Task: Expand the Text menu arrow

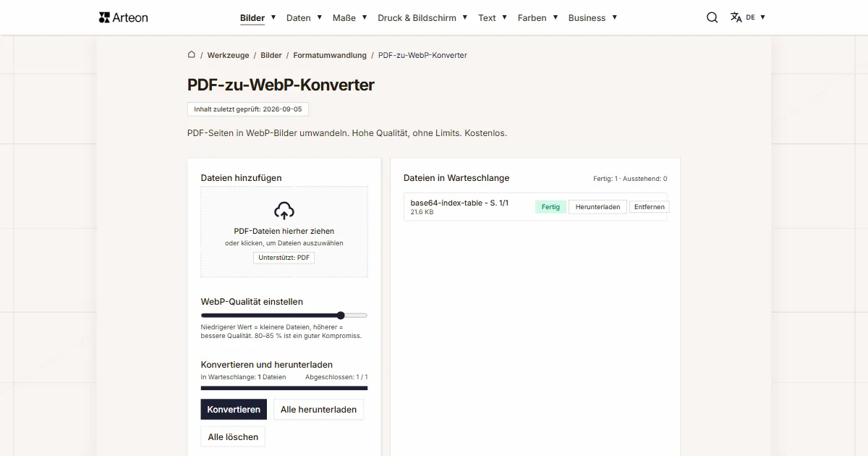Action: pyautogui.click(x=504, y=17)
